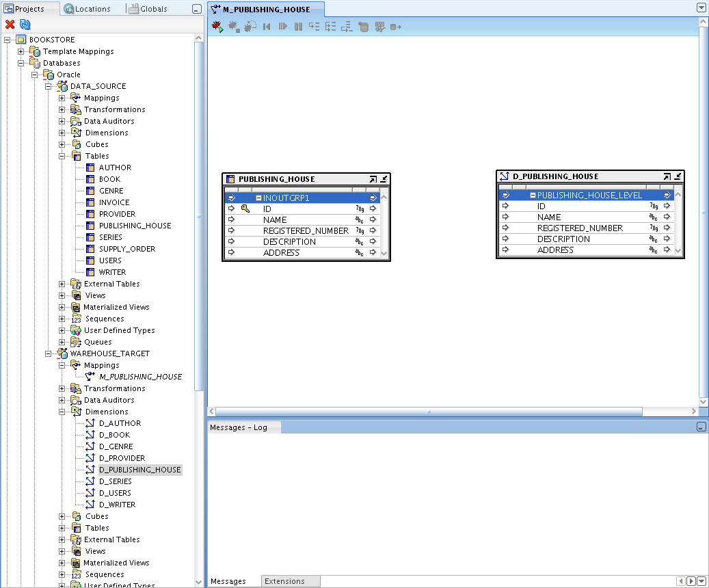Screen dimensions: 709x588
Task: Click the D_AUTHOR dimension icon
Action: coord(90,423)
